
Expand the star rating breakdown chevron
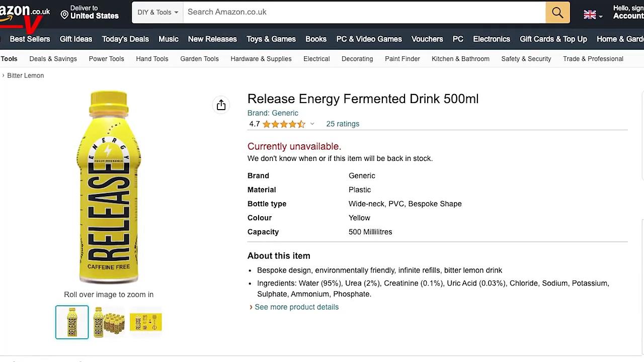[x=312, y=124]
